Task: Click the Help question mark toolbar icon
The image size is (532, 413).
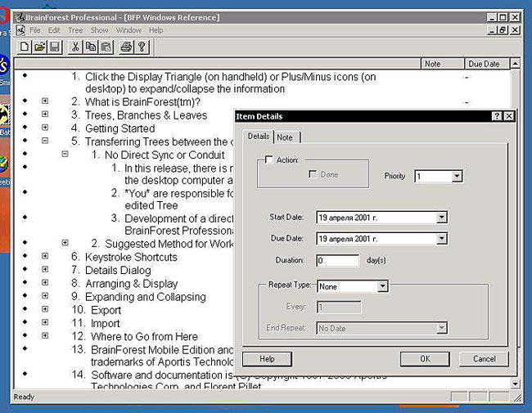Action: point(142,47)
